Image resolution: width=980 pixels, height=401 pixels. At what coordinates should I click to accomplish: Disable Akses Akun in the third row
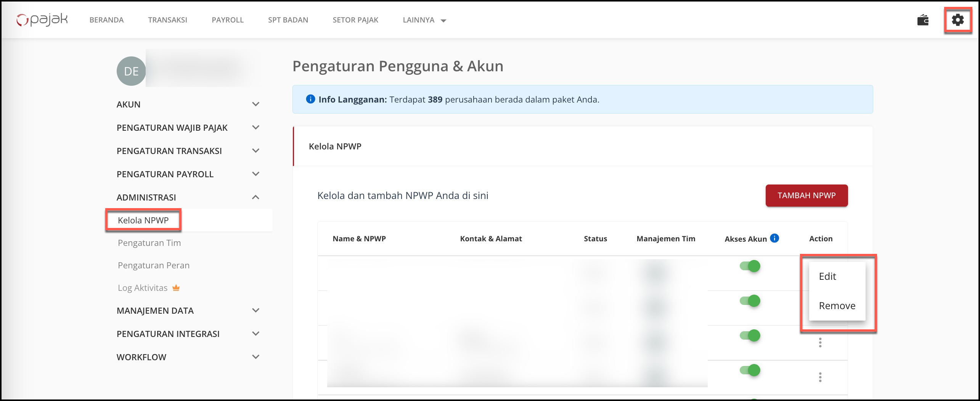pyautogui.click(x=750, y=335)
